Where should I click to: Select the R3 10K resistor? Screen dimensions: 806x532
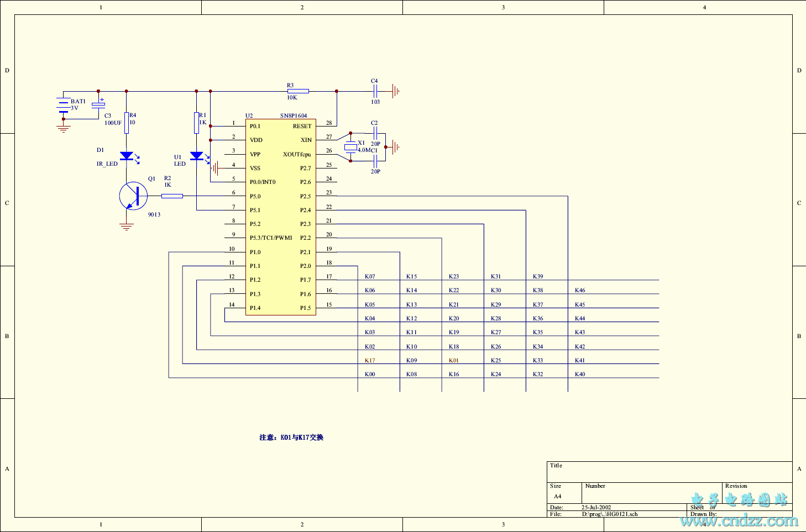pos(298,91)
